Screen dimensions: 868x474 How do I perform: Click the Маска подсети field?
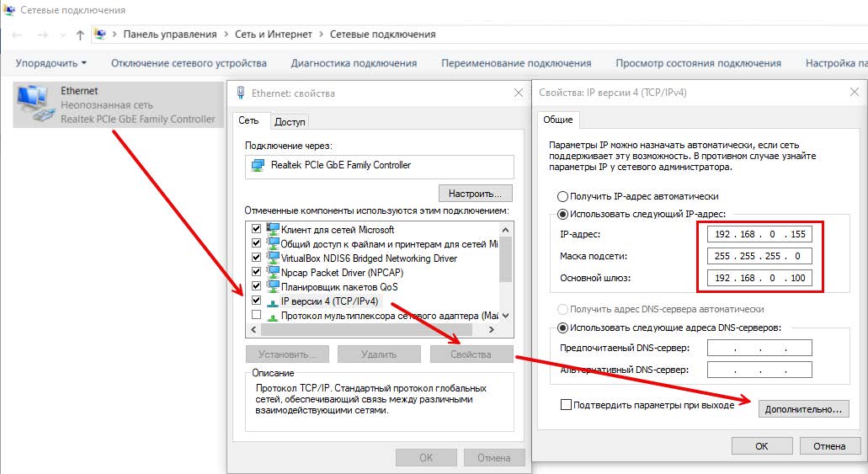click(759, 256)
